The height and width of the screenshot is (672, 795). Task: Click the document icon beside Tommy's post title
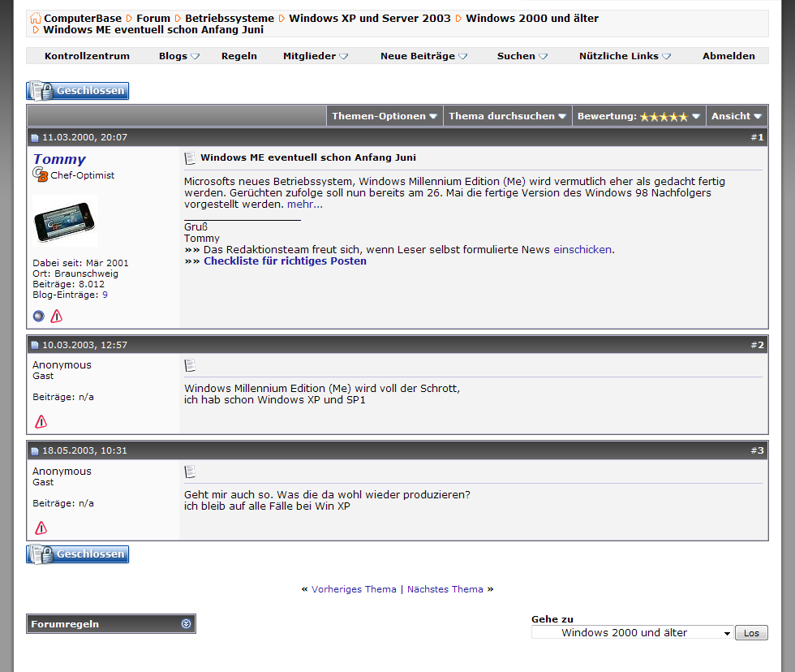point(190,158)
